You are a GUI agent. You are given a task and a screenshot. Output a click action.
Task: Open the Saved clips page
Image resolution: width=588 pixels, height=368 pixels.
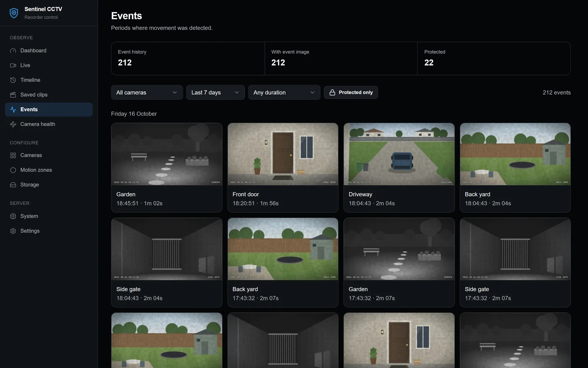(x=49, y=95)
